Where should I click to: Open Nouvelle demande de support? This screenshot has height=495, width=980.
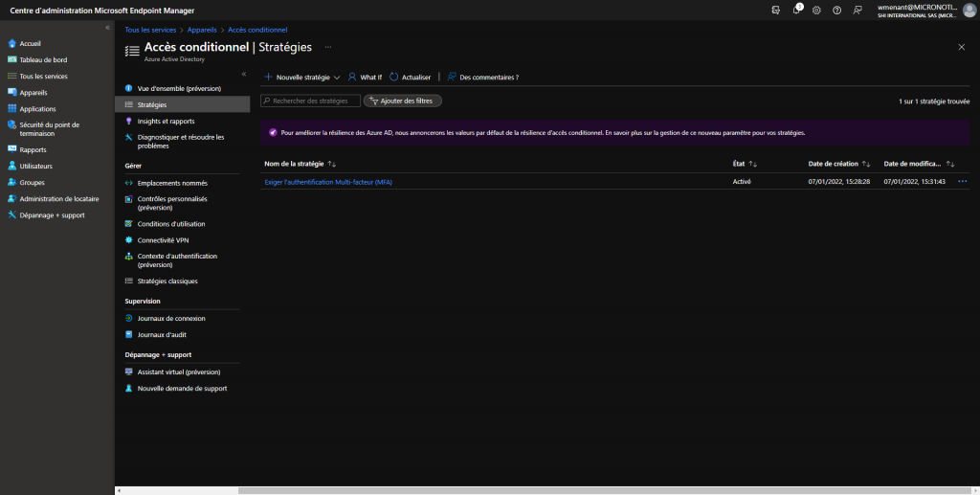coord(182,388)
